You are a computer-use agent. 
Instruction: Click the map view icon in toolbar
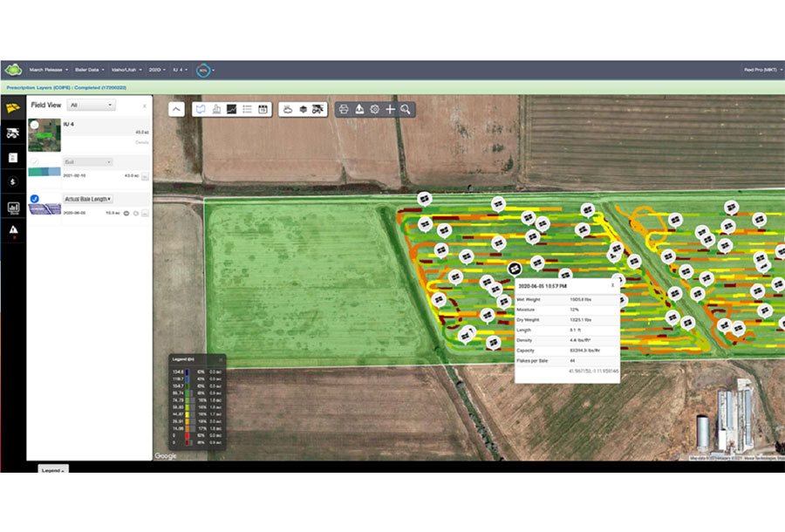(x=201, y=110)
